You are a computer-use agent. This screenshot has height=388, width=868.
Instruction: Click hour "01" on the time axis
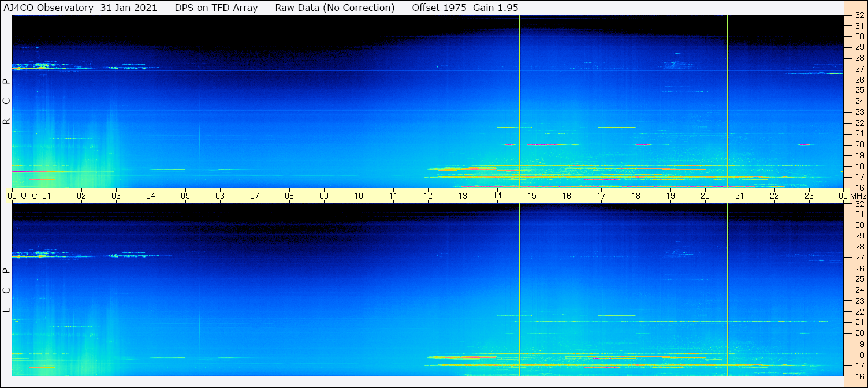47,196
